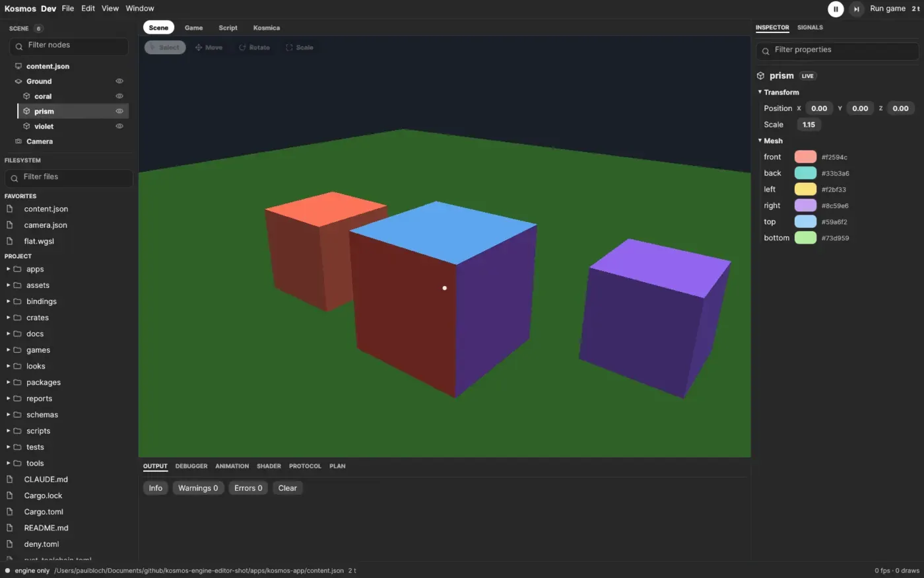Click the deny.toml file icon

click(10, 544)
